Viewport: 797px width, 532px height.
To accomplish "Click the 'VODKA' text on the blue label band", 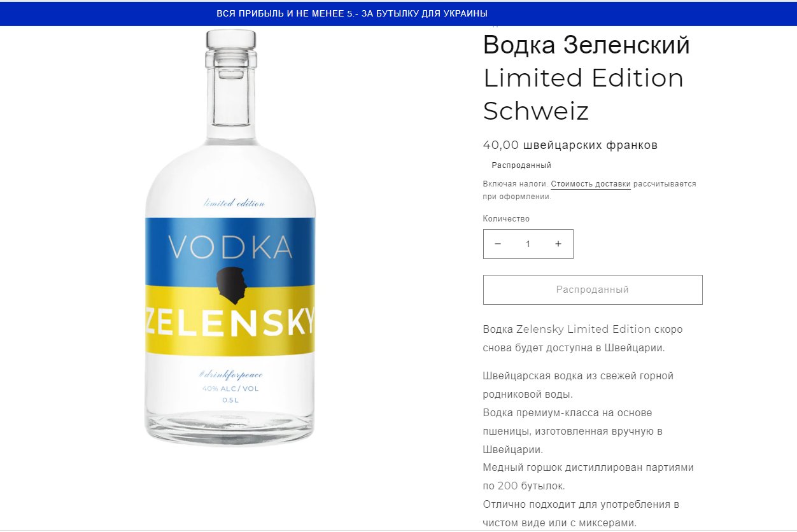I will pos(230,248).
